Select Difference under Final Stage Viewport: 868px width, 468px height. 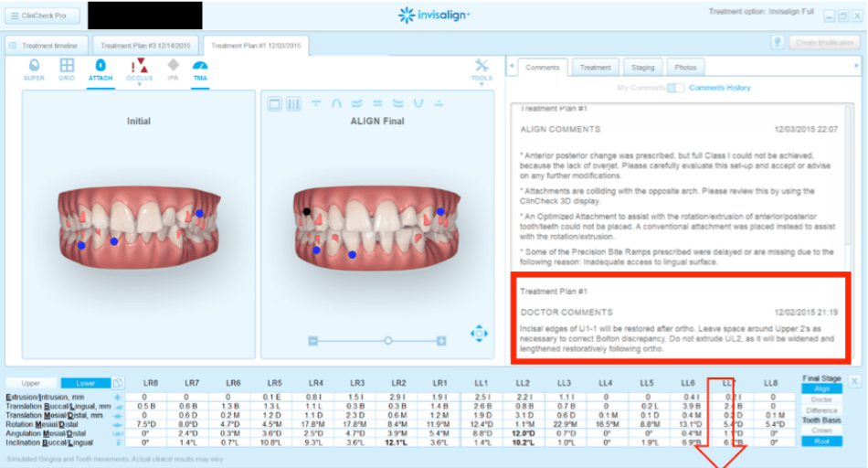[x=821, y=410]
